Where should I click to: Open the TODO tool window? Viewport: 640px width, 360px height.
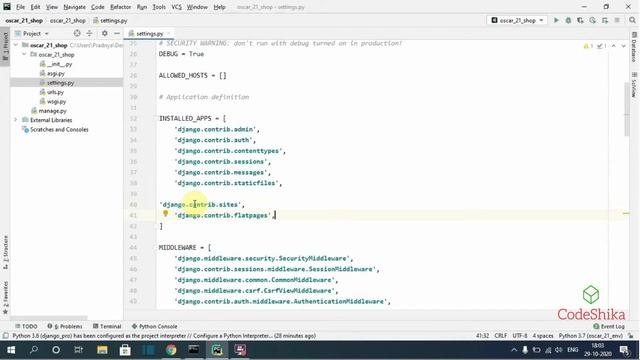pyautogui.click(x=26, y=326)
